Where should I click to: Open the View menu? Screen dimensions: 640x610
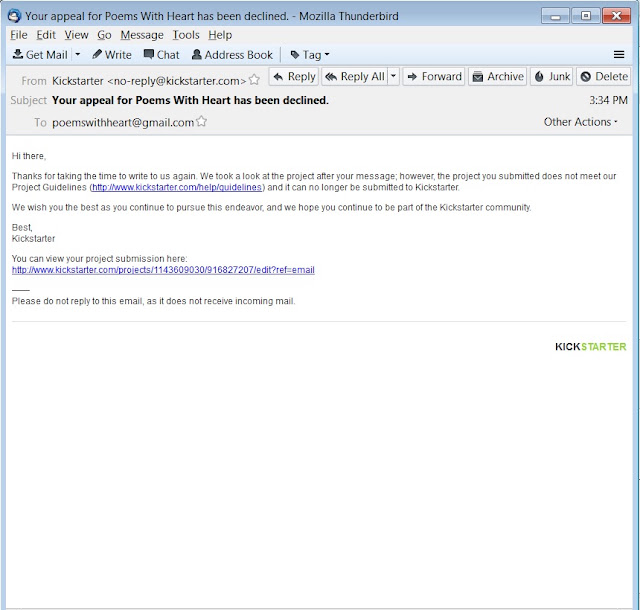point(76,35)
